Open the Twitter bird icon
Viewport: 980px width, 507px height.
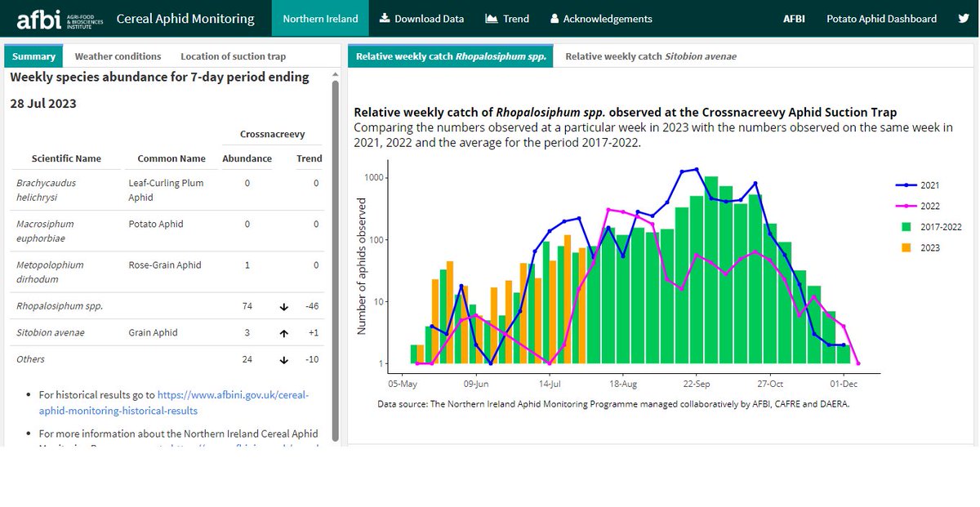[965, 18]
